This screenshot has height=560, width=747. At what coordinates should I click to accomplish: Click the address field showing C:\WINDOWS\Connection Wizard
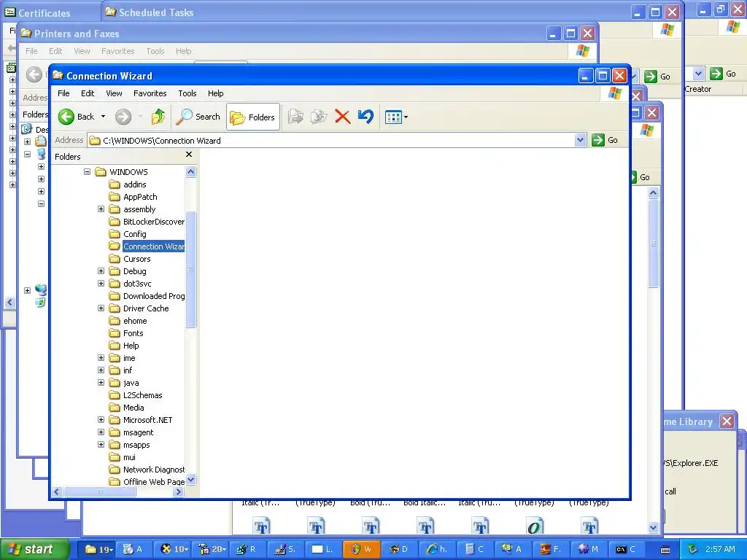(332, 141)
